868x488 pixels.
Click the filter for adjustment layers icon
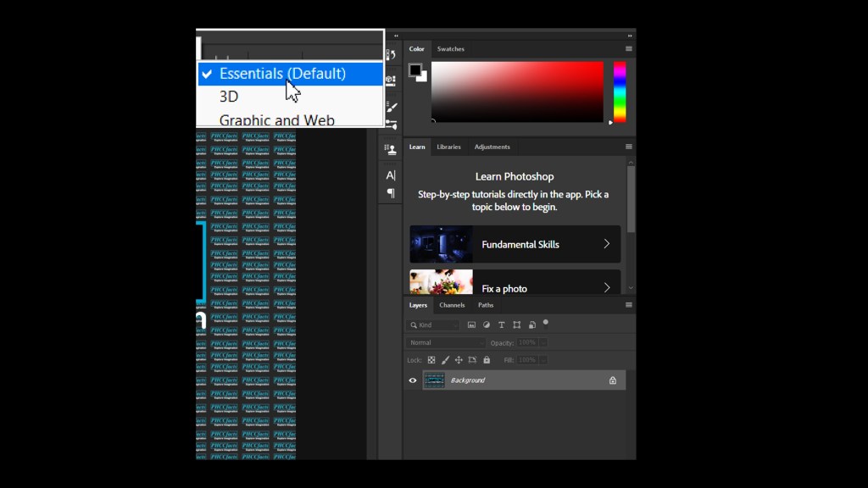487,324
